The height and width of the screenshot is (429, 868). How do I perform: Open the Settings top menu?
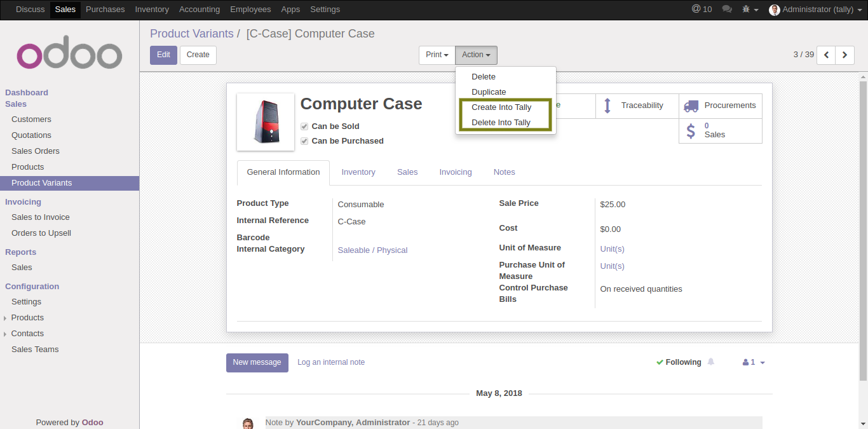[325, 10]
